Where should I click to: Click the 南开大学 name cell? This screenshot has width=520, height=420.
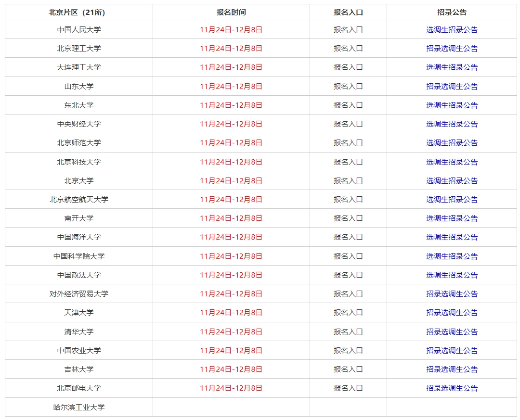79,218
